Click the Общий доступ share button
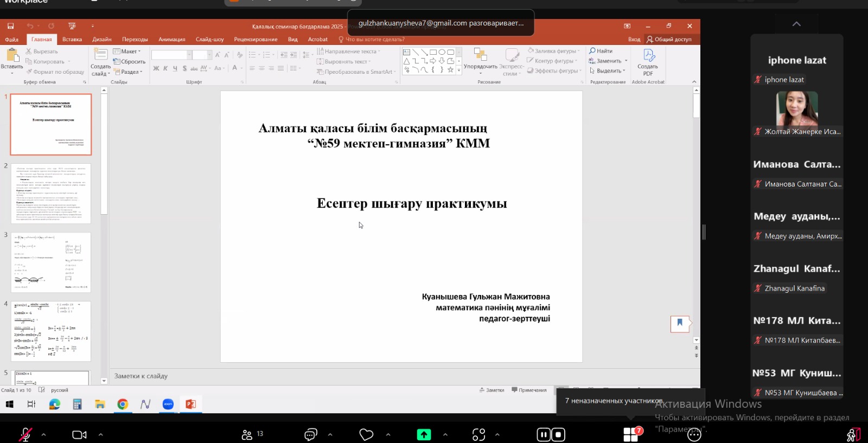 click(x=669, y=39)
